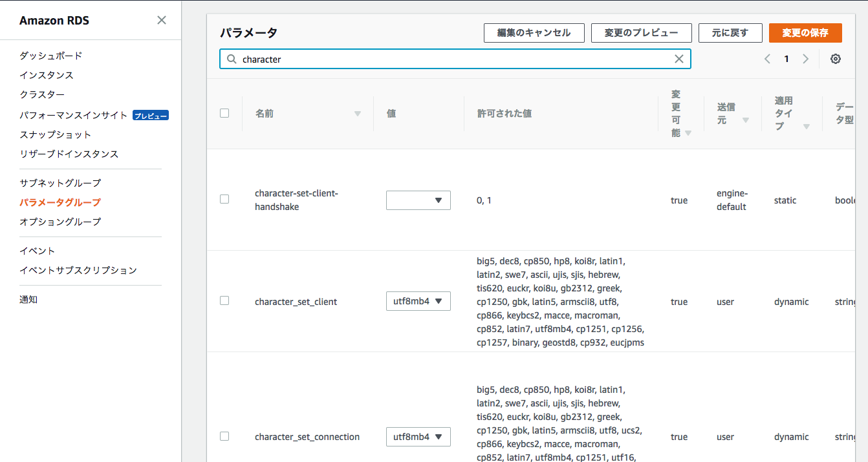Screen dimensions: 868x462
Task: Open パフォーマンスインサイト page
Action: (74, 115)
